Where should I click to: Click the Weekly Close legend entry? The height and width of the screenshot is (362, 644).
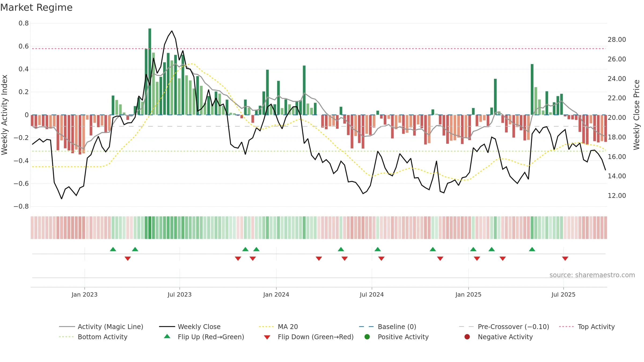pyautogui.click(x=190, y=327)
